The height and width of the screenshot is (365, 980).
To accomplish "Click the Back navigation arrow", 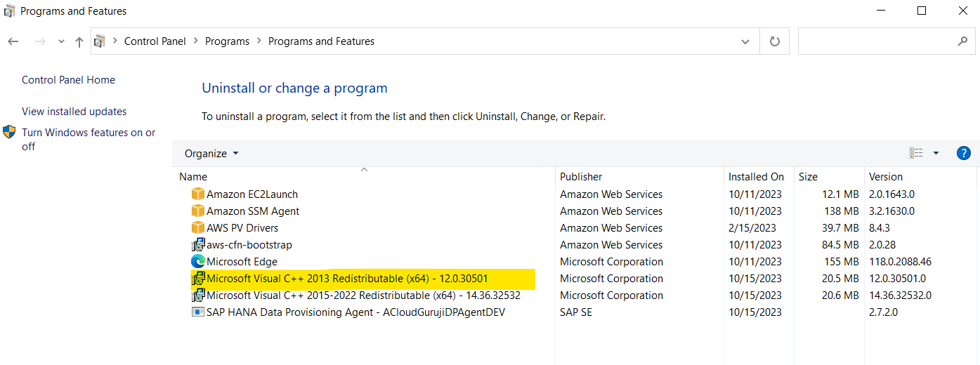I will 13,41.
